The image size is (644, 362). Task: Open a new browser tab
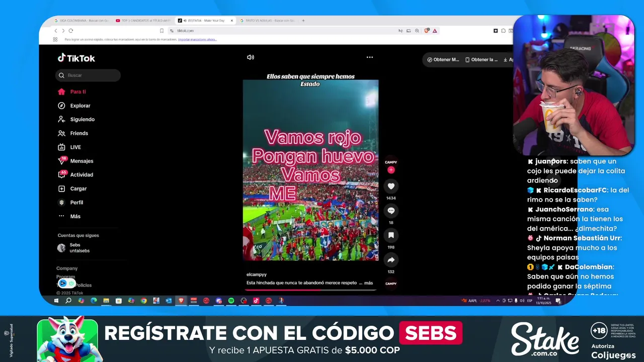(303, 21)
